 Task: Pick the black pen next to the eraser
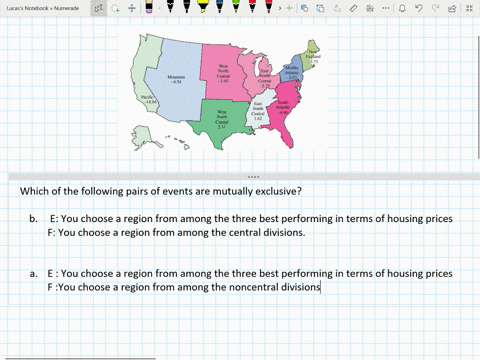coord(170,7)
